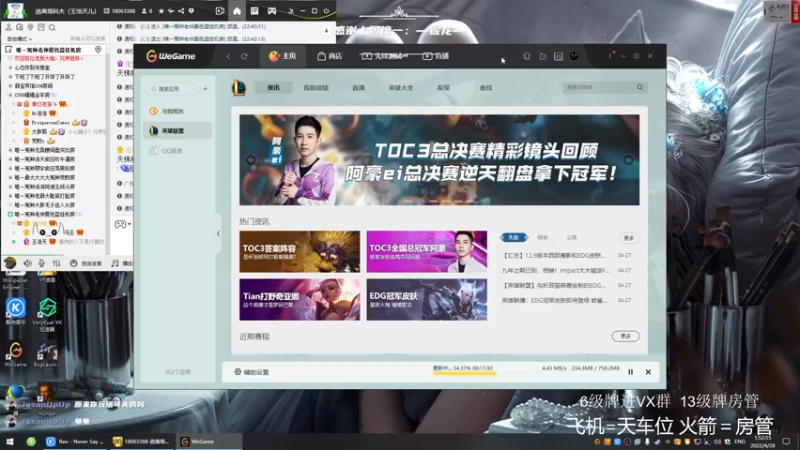Cancel the update with the X button
800x450 pixels.
648,372
